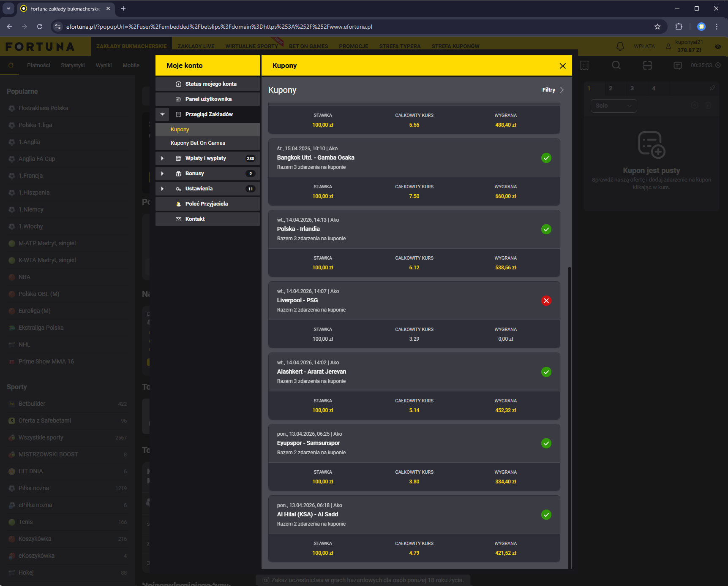Click the Wpłaty i wypłaty coins icon
Screen dimensions: 728x586
[x=178, y=158]
